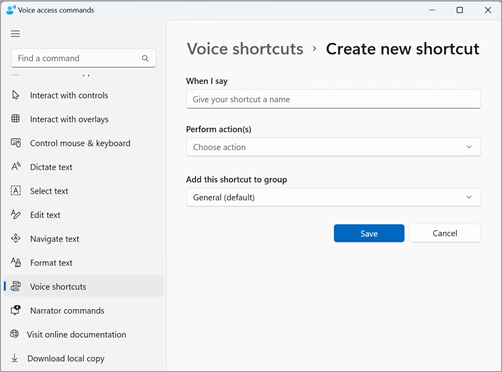The width and height of the screenshot is (502, 372).
Task: Expand the General (default) group dropdown
Action: click(x=333, y=197)
